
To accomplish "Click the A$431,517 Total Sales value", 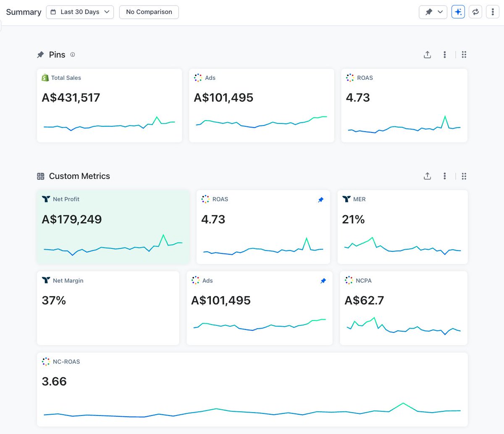I will tap(71, 97).
